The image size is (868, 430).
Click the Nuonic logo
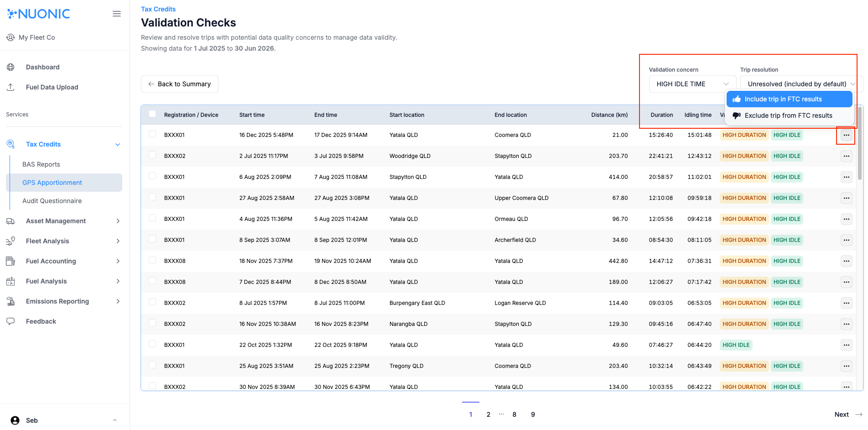pyautogui.click(x=38, y=14)
